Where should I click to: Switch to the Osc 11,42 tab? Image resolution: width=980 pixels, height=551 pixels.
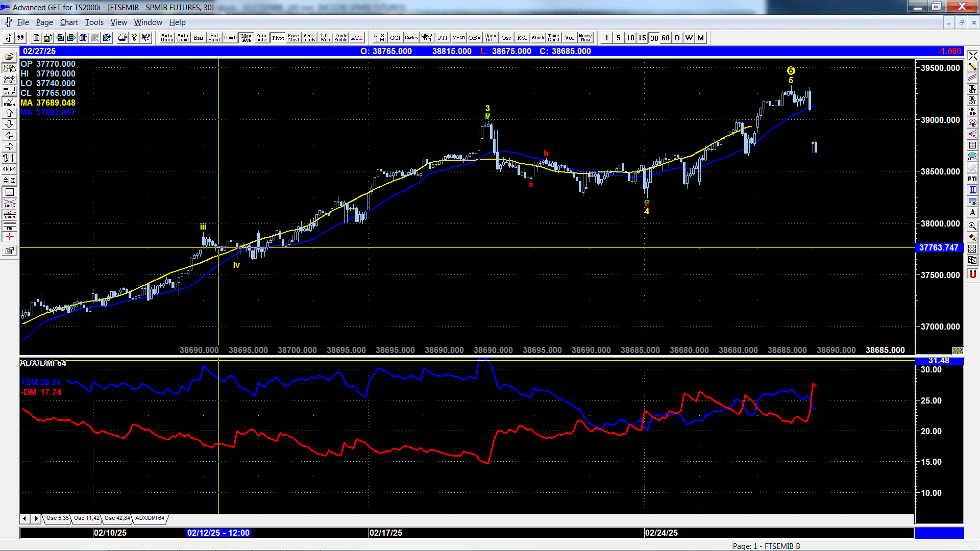point(87,518)
